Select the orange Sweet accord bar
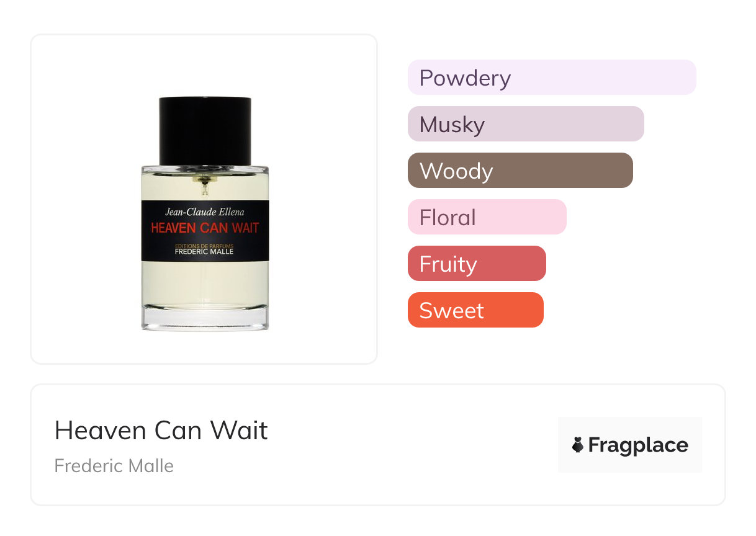756x536 pixels. [475, 310]
